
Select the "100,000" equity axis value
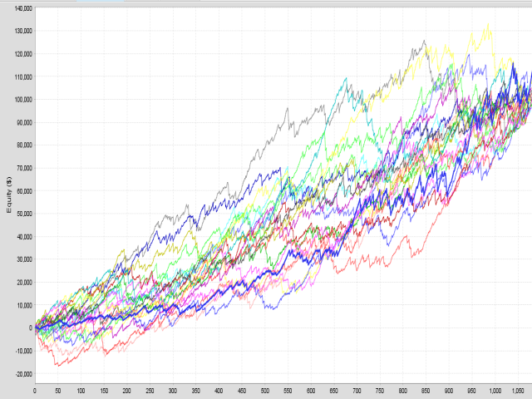(x=23, y=100)
